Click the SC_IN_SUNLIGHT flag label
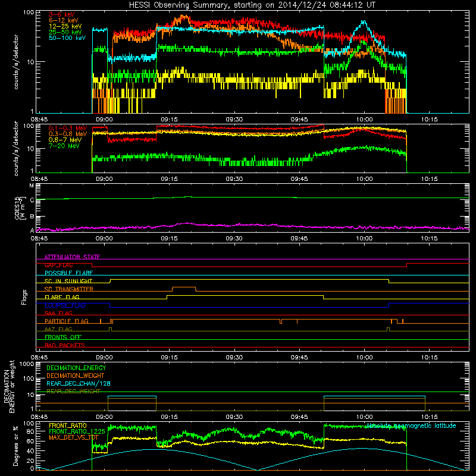This screenshot has width=476, height=476. 68,281
